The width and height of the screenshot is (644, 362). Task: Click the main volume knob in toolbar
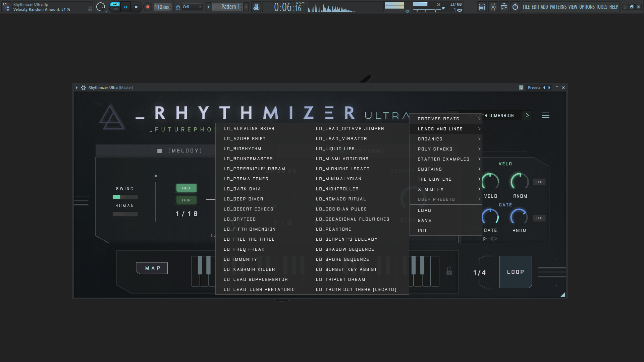(x=100, y=7)
